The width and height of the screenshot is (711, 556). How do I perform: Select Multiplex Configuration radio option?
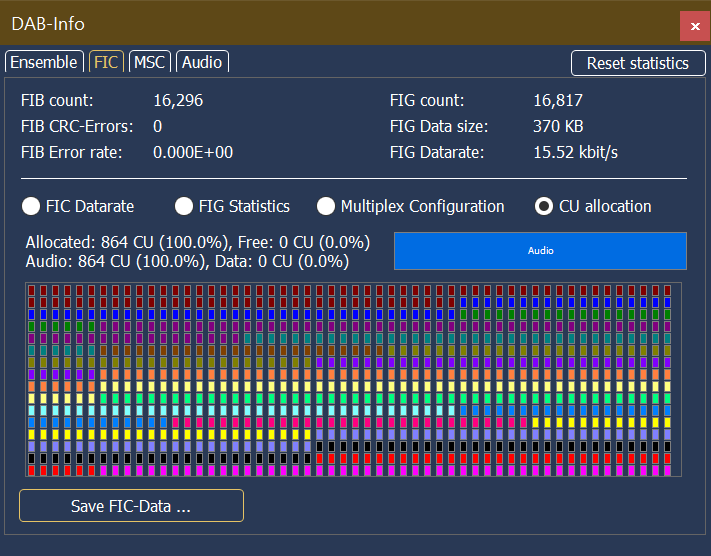tap(326, 206)
